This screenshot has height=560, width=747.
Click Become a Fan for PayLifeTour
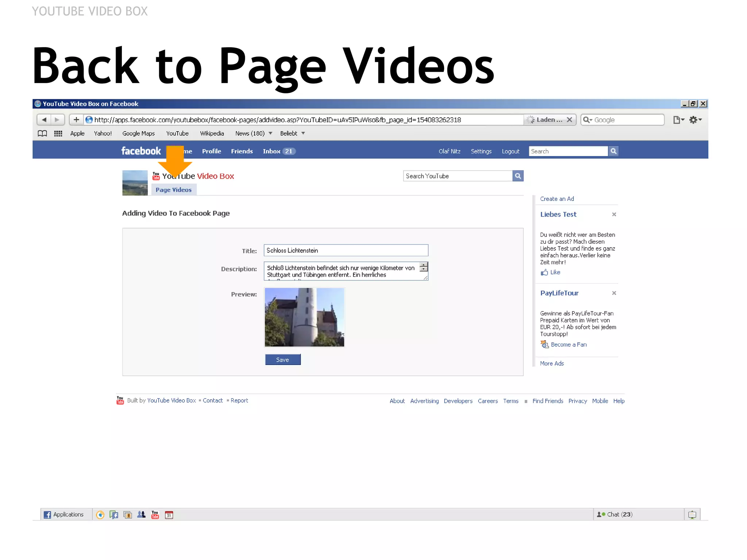click(x=564, y=345)
